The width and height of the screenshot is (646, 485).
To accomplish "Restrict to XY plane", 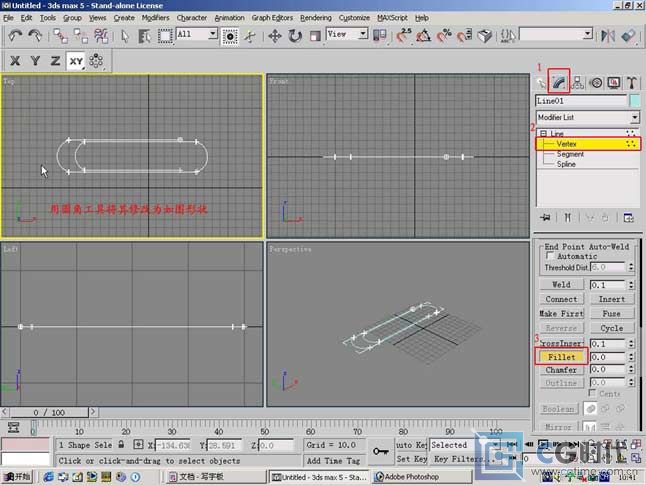I will click(76, 61).
